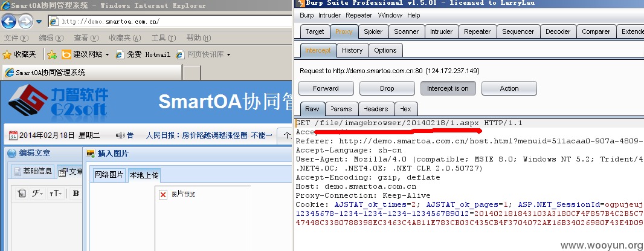
Task: Click the IE address bar URL
Action: click(x=111, y=21)
